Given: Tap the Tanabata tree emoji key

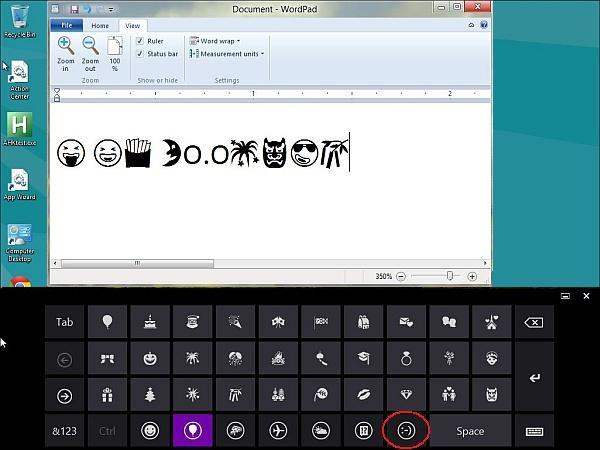Looking at the screenshot, I should (x=235, y=395).
